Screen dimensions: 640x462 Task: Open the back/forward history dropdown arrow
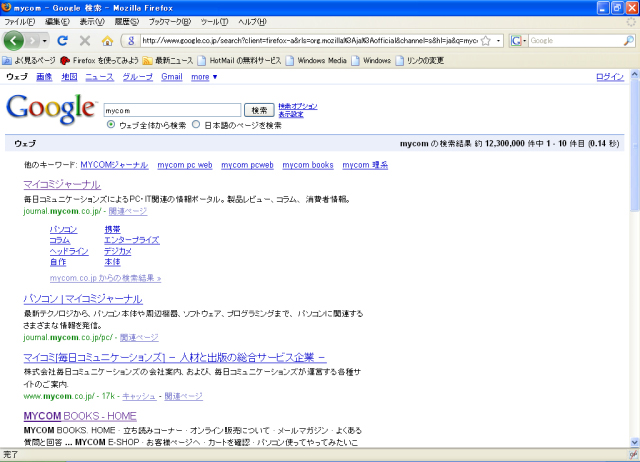(x=44, y=41)
